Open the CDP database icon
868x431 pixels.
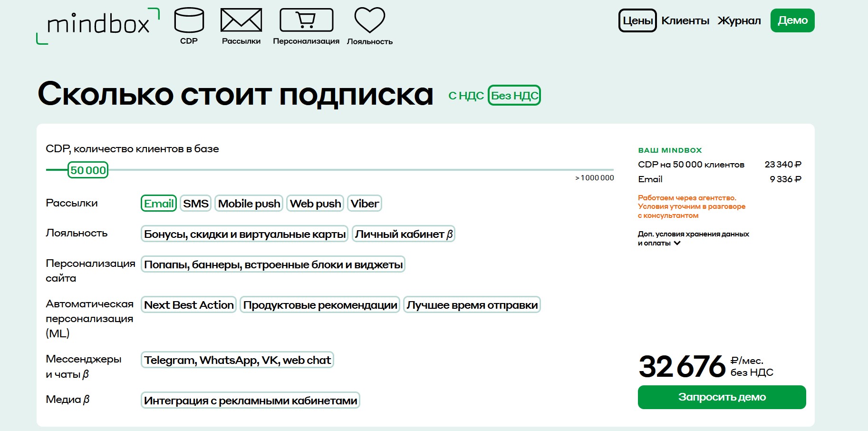click(189, 21)
